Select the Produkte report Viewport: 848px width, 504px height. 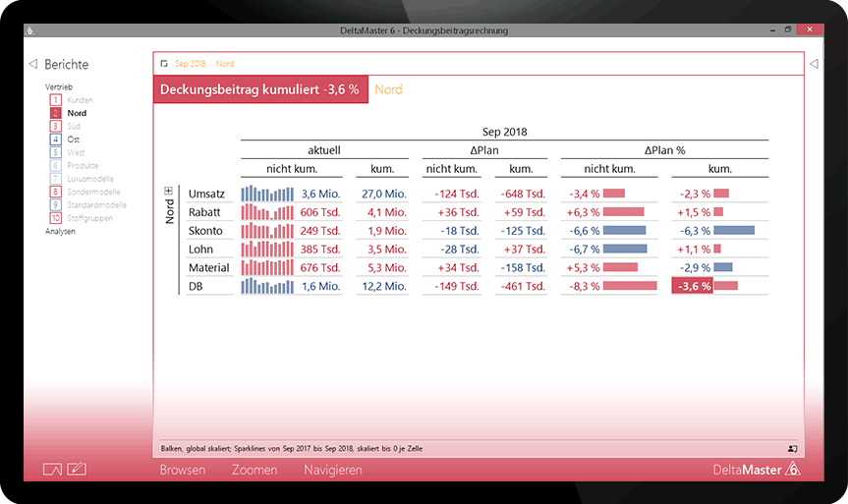(83, 165)
